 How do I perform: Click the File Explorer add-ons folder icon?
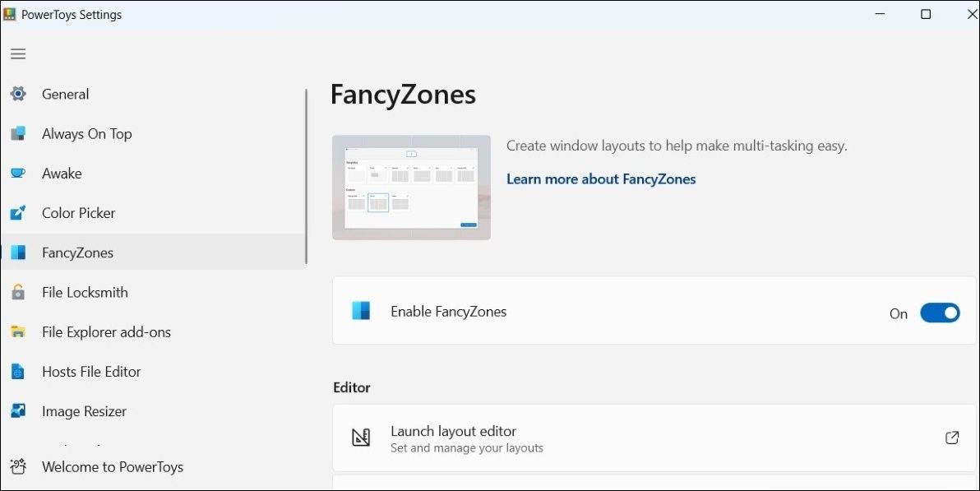click(x=18, y=331)
